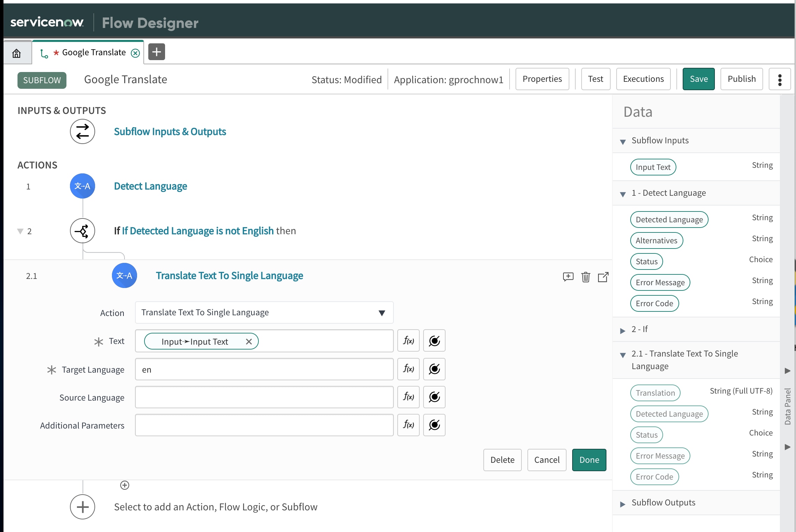Add a new tab with plus button
This screenshot has width=796, height=532.
pos(156,52)
